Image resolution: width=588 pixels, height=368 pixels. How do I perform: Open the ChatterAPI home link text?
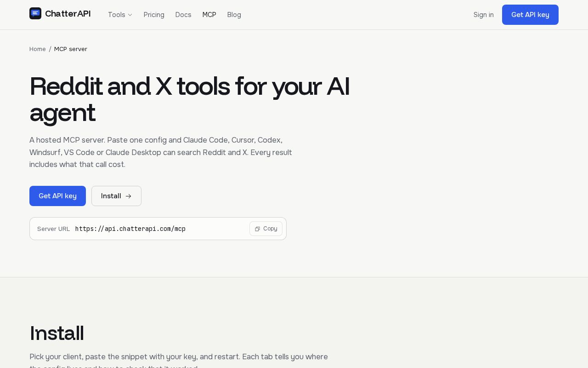pyautogui.click(x=68, y=14)
